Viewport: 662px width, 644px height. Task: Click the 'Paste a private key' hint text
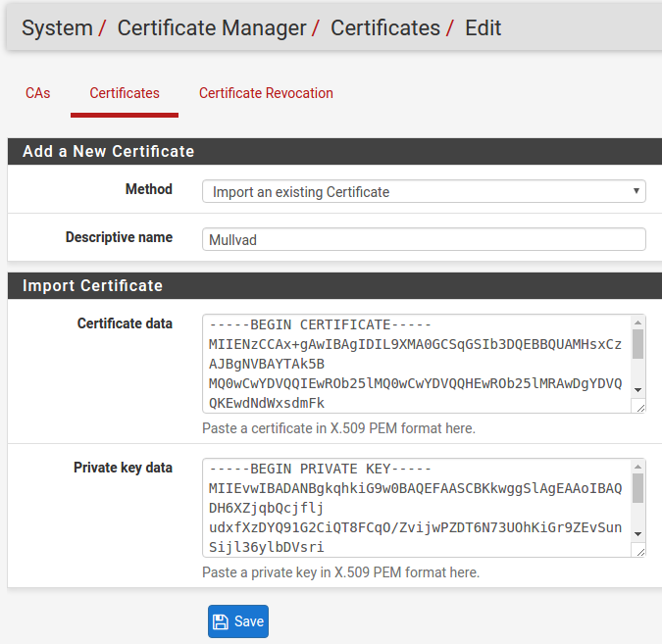340,572
